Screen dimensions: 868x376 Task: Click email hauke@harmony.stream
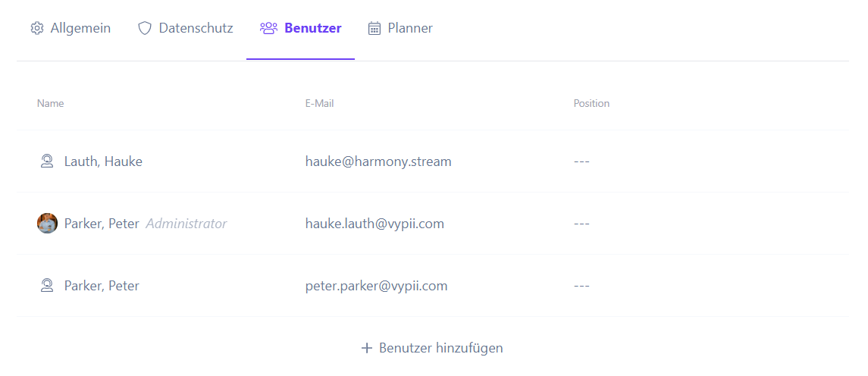tap(378, 161)
